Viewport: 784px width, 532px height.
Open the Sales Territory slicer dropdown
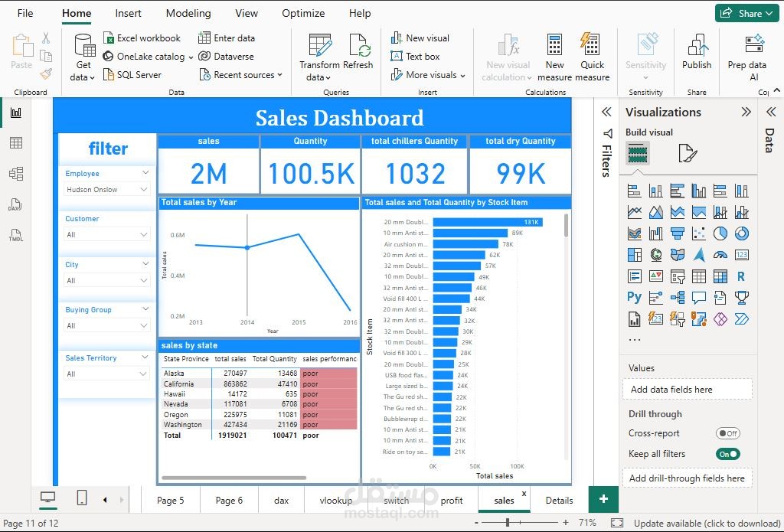(106, 374)
